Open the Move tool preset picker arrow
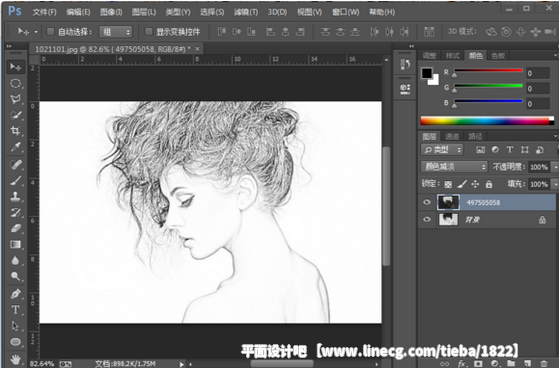 coord(36,32)
